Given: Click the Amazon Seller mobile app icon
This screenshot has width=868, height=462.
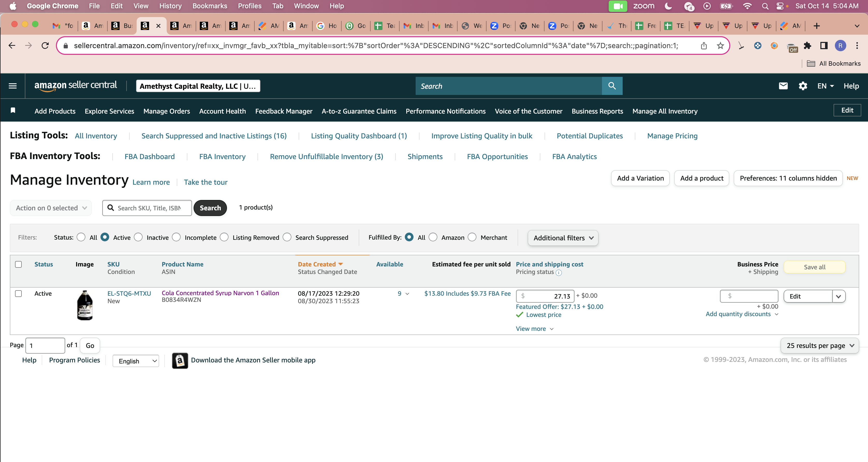Looking at the screenshot, I should point(180,361).
